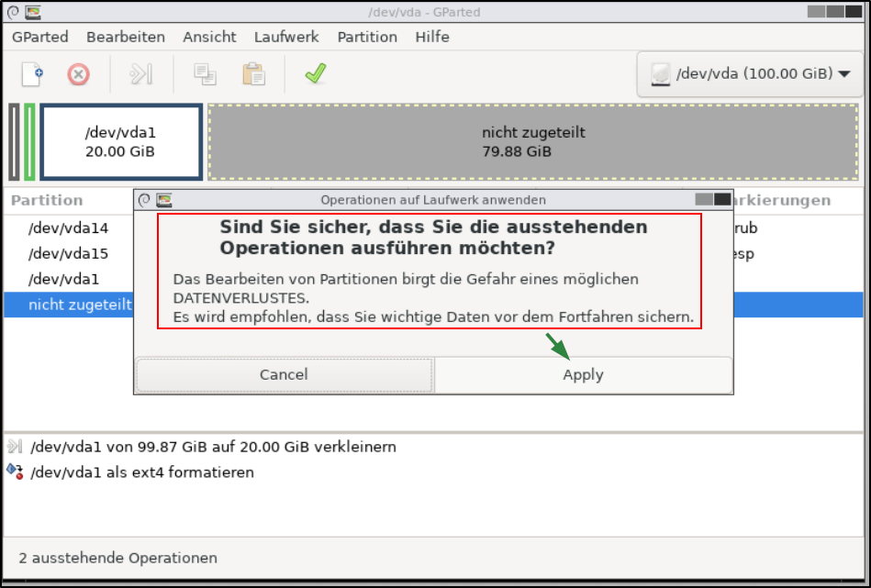Click the ext4 format operation icon
The image size is (871, 588).
pos(15,470)
